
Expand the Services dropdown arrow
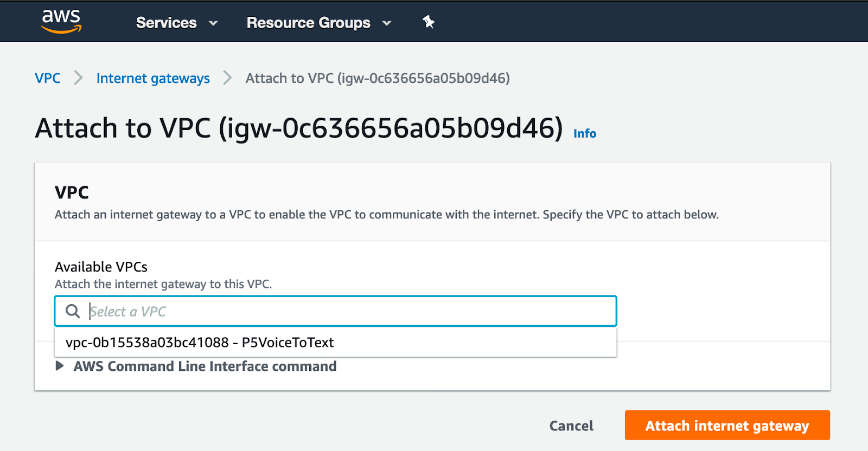point(213,23)
